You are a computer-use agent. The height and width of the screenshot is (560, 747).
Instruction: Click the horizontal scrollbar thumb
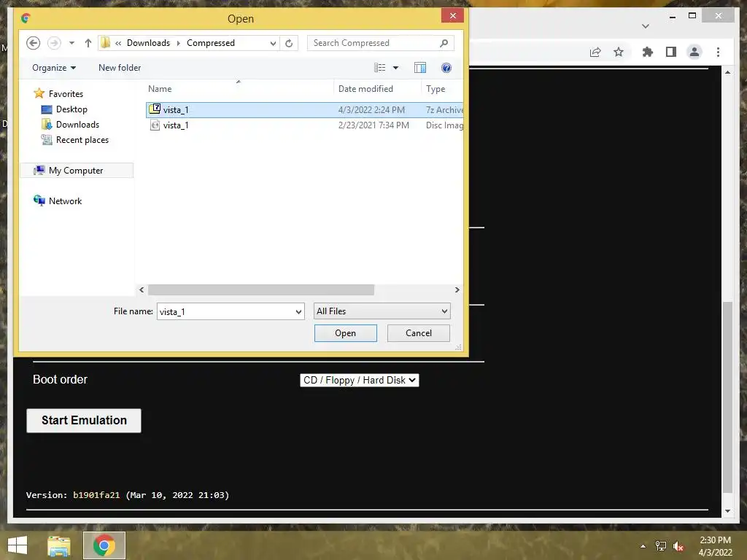coord(261,289)
